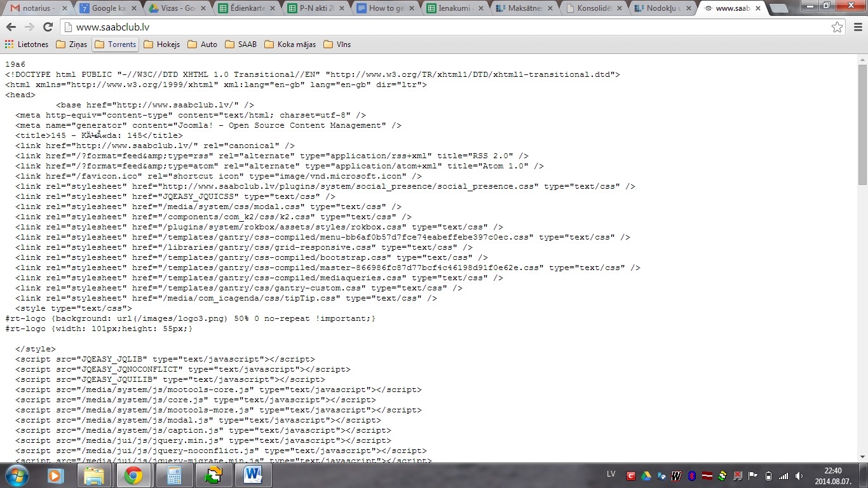Open the Lietotnes apps shortcut
Viewport: 868px width, 488px height.
(27, 44)
